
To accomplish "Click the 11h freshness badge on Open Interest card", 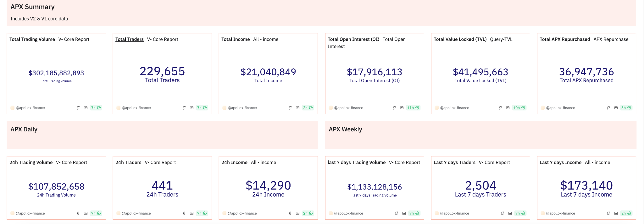I will (x=413, y=108).
